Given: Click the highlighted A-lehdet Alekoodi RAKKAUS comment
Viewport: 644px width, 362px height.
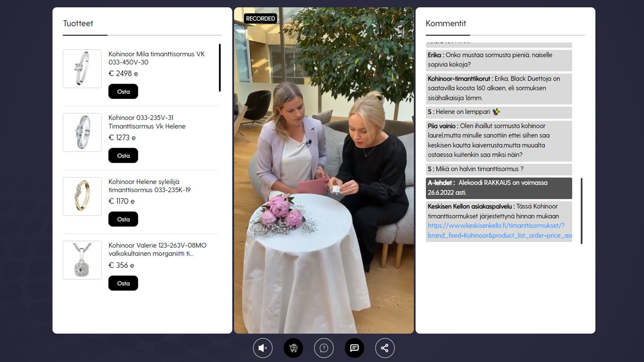Looking at the screenshot, I should click(499, 188).
